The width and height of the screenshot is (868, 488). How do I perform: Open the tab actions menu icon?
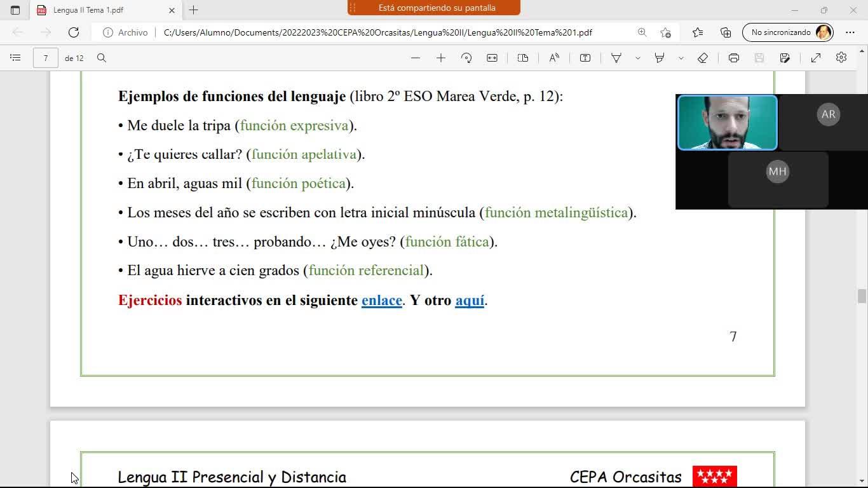coord(15,10)
